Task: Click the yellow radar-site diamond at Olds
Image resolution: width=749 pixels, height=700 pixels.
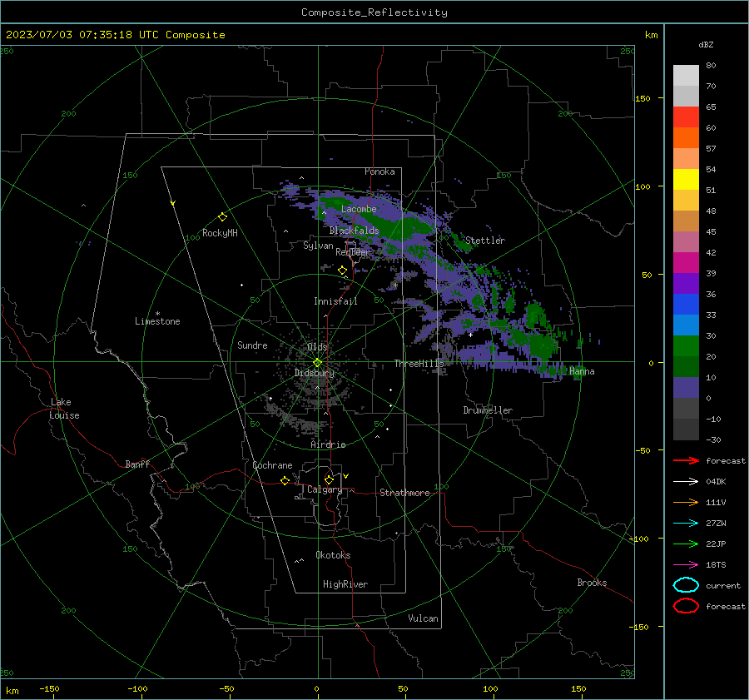Action: click(x=317, y=362)
